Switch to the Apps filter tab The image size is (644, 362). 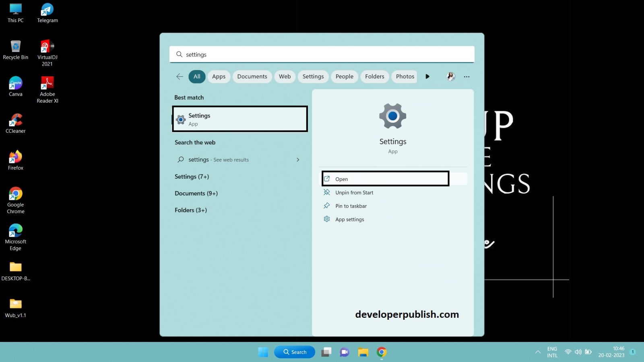[x=219, y=76]
